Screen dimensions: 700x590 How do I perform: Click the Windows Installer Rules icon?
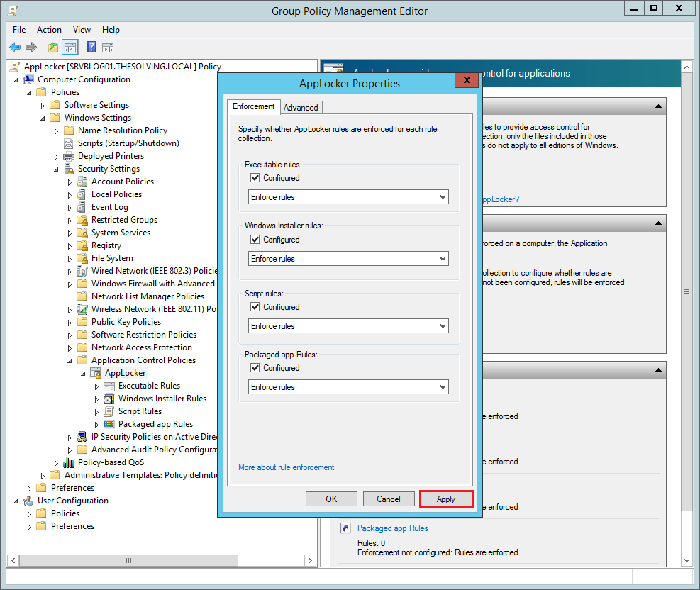click(109, 399)
